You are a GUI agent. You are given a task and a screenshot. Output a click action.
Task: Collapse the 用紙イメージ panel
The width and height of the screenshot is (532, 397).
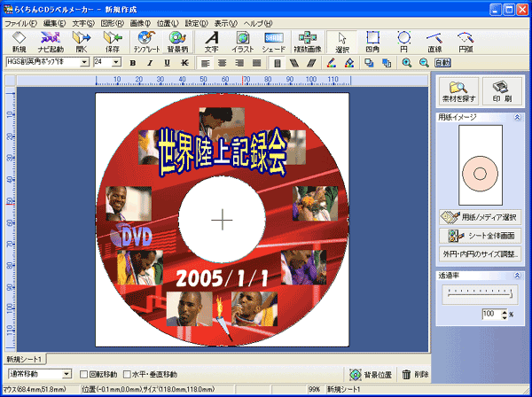click(x=517, y=117)
